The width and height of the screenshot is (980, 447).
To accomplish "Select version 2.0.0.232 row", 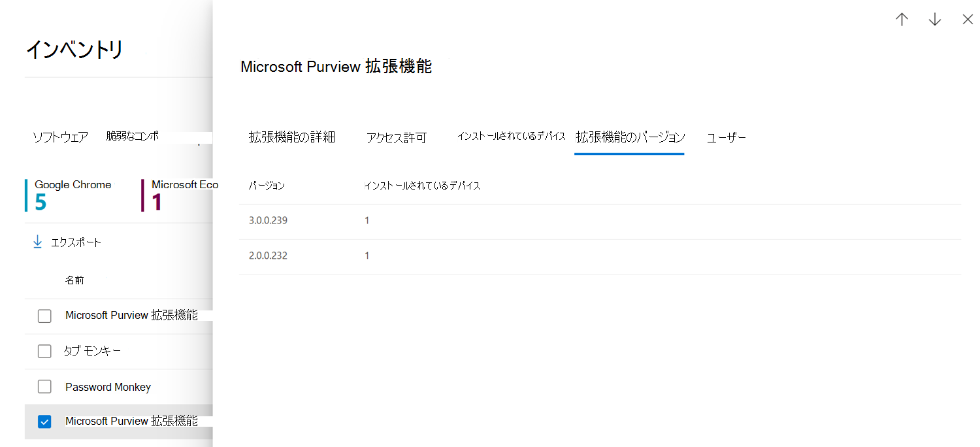I will pyautogui.click(x=600, y=256).
